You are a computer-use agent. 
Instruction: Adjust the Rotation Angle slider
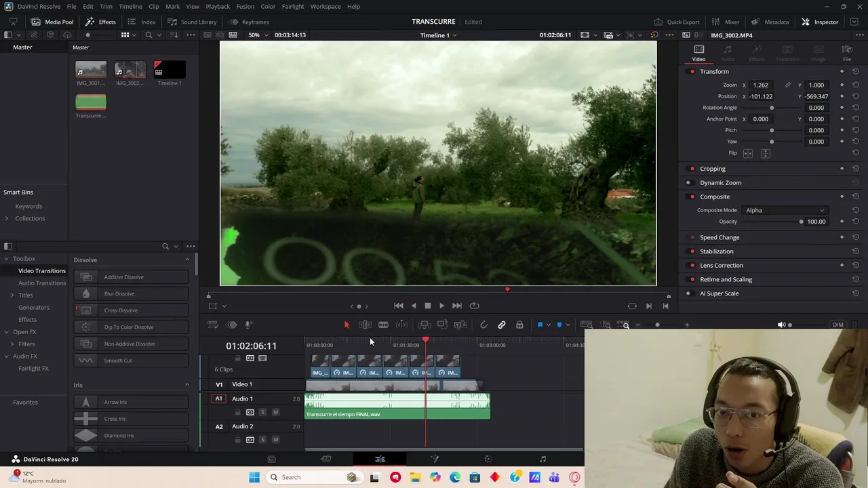[x=772, y=108]
